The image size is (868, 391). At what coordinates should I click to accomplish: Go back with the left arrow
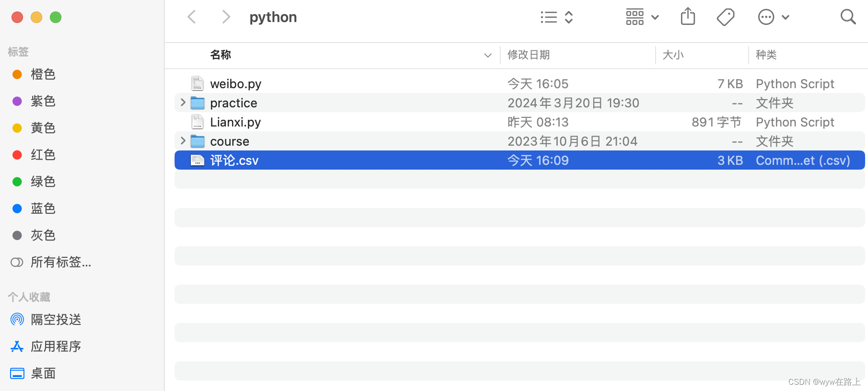(192, 17)
